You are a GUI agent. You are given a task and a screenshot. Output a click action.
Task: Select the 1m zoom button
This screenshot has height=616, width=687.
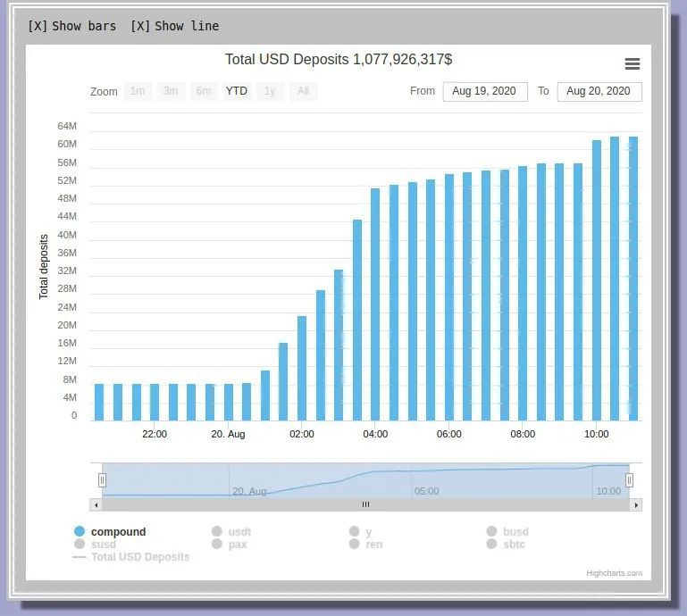[138, 91]
